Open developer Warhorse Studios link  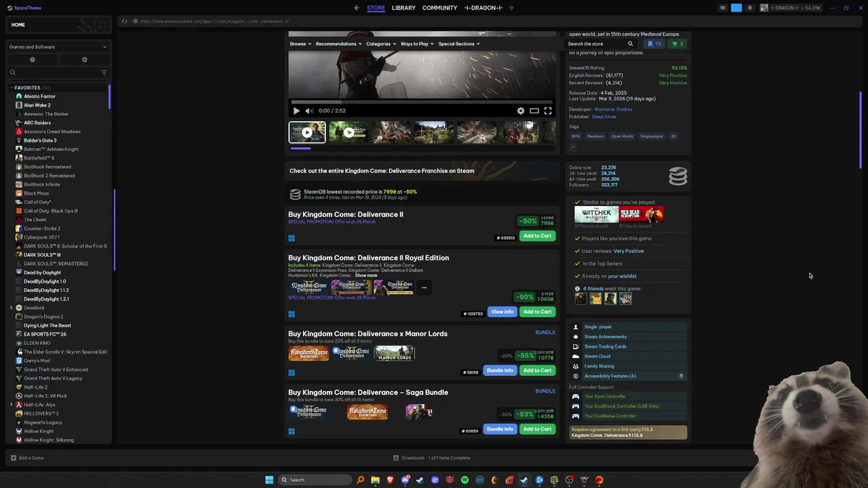[x=613, y=109]
